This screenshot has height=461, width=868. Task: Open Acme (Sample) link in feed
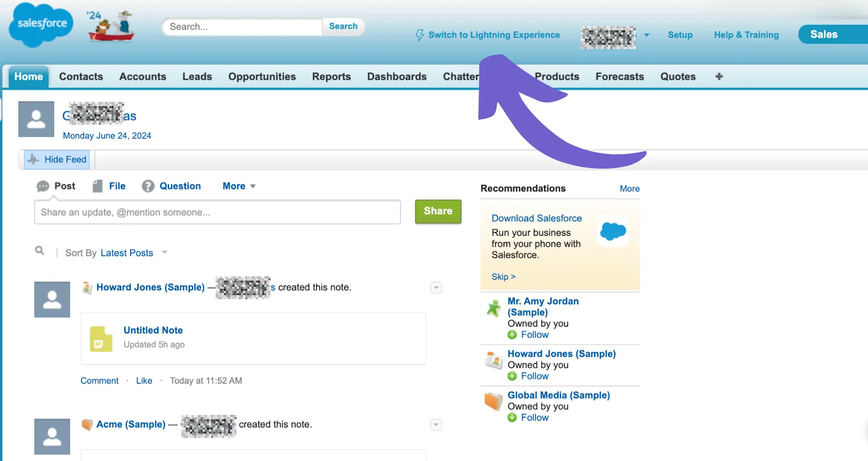(x=131, y=424)
